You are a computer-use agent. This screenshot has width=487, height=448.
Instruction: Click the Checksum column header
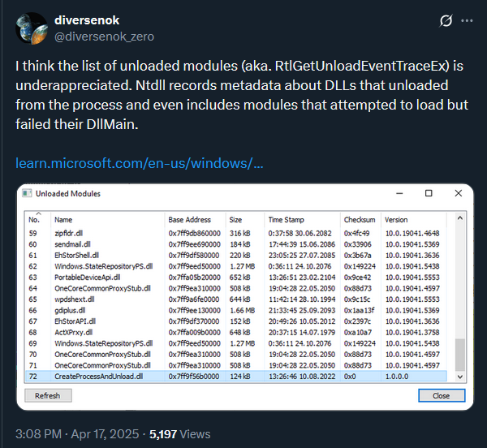click(360, 219)
